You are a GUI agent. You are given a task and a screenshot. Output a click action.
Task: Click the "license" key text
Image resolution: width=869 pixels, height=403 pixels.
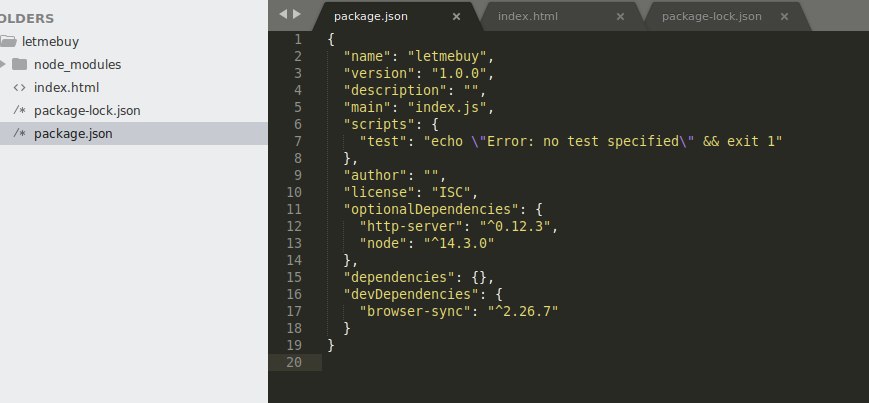[380, 192]
